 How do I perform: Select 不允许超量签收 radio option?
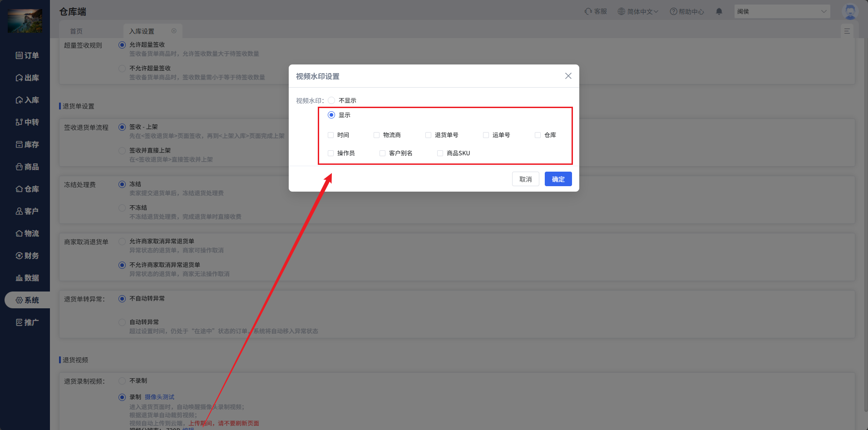pos(122,69)
